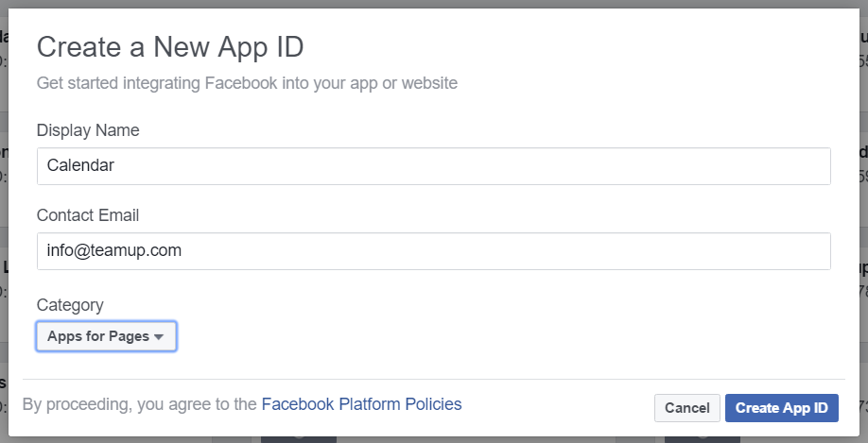Click the dimmed page strip below the dialog
The width and height of the screenshot is (868, 443).
coord(433,439)
